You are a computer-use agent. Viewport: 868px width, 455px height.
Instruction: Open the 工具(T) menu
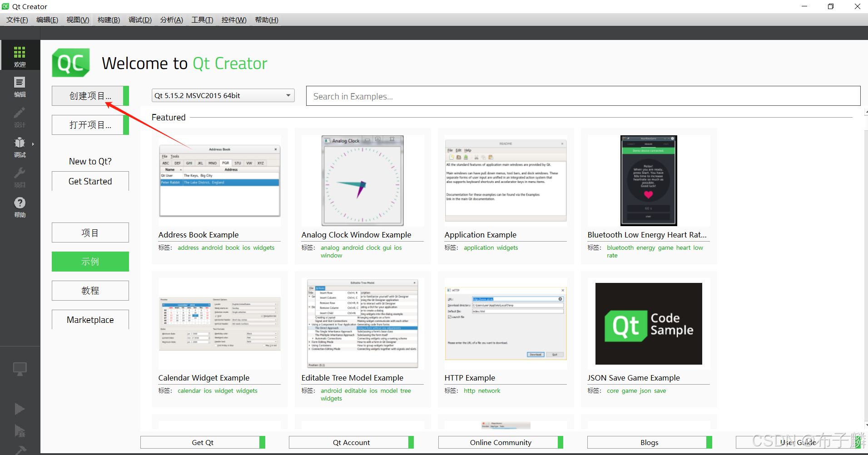point(202,20)
